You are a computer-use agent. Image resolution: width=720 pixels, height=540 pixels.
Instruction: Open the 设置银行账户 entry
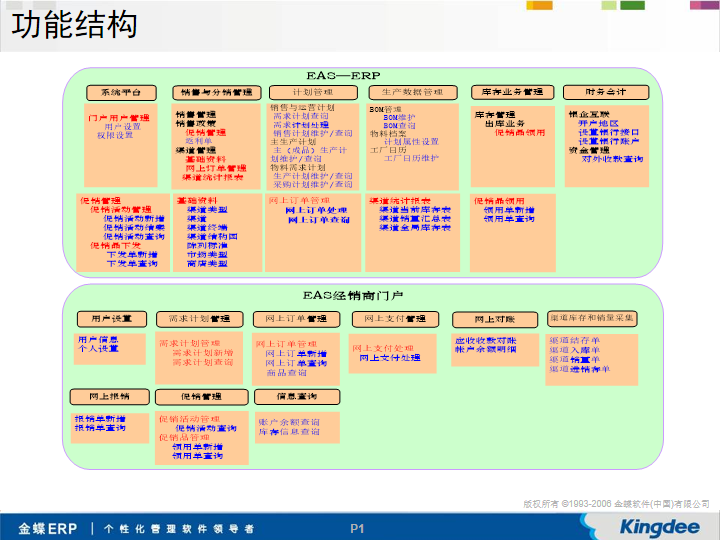tap(609, 141)
